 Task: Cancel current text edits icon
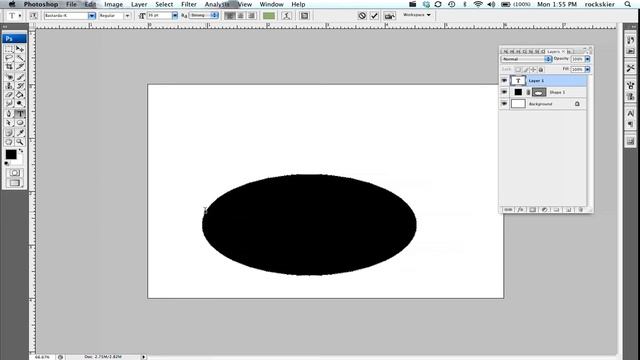pos(362,16)
